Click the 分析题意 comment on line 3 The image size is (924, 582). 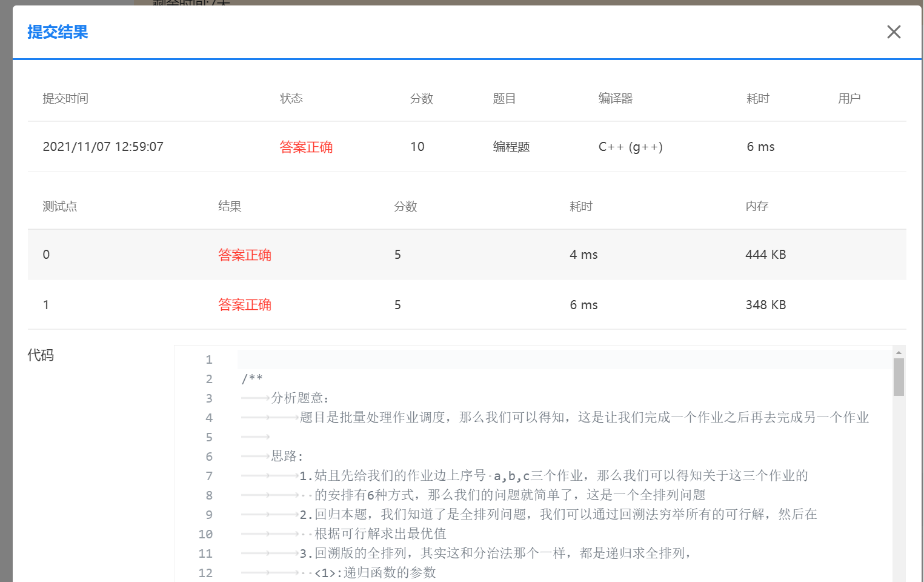tap(300, 398)
